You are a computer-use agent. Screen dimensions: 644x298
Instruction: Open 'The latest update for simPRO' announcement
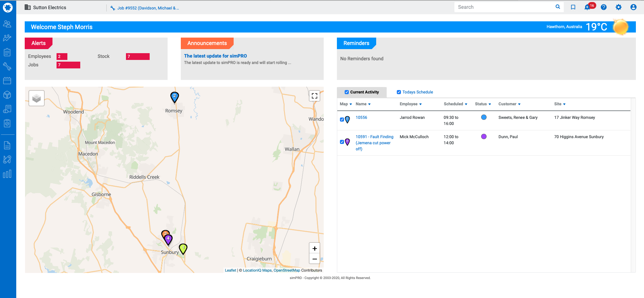215,56
